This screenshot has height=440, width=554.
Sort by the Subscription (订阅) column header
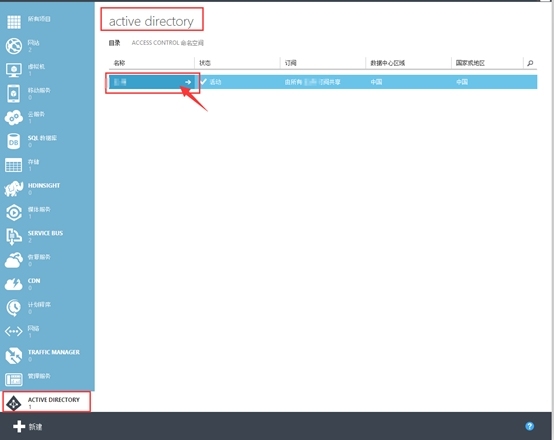pos(291,63)
